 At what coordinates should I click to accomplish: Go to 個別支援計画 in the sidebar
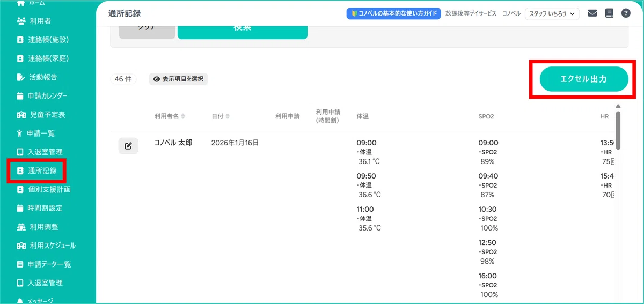pyautogui.click(x=49, y=189)
